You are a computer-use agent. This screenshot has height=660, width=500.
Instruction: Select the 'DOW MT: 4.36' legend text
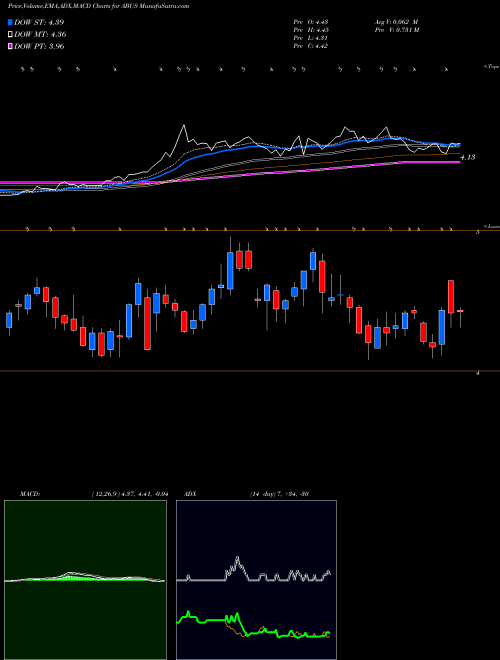40,35
